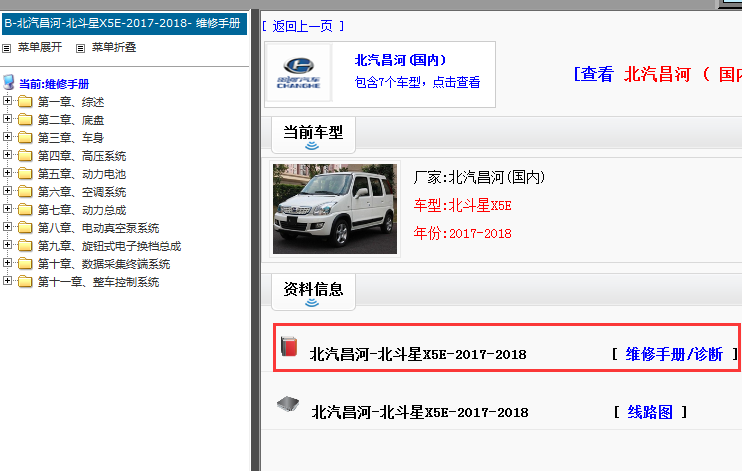The width and height of the screenshot is (742, 471).
Task: Open 第十章、数据采集终端系统 chapter
Action: click(x=104, y=264)
